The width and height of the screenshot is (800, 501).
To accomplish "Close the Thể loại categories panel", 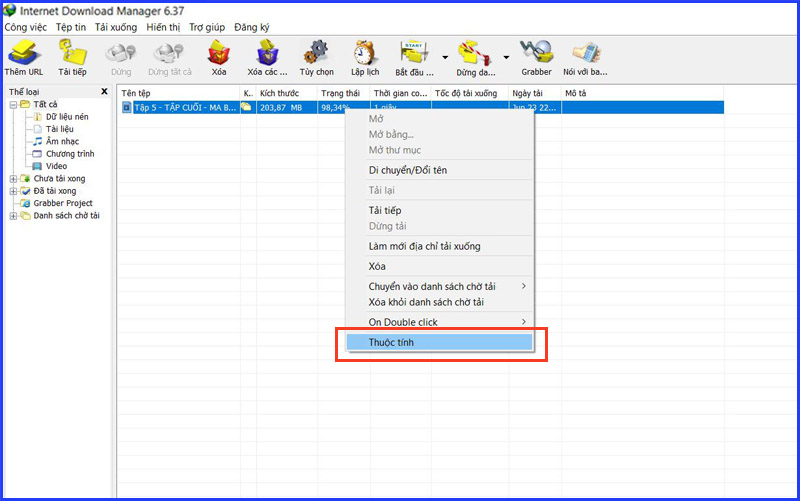I will 104,91.
